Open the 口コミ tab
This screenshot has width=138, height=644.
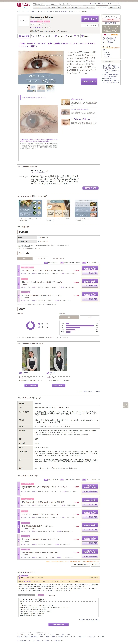point(85,36)
